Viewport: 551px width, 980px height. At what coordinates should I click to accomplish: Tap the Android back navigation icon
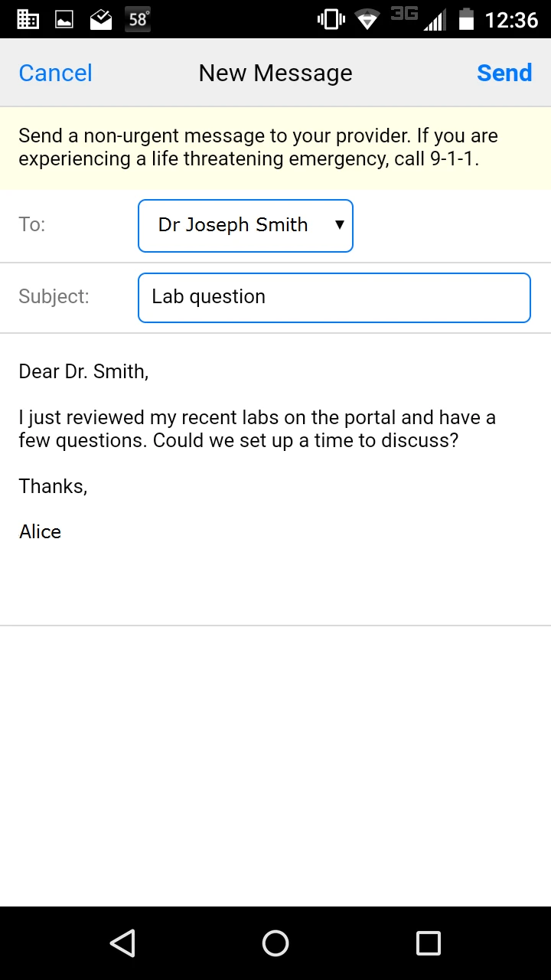[x=122, y=943]
